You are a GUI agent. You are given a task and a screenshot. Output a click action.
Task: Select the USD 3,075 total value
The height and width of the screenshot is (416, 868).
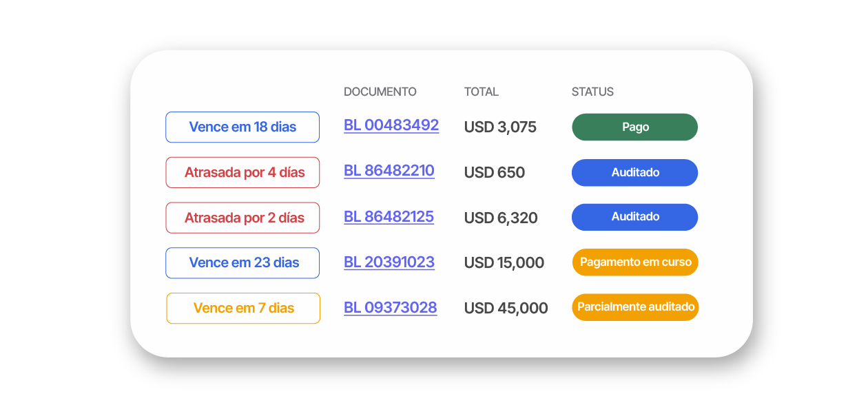499,127
